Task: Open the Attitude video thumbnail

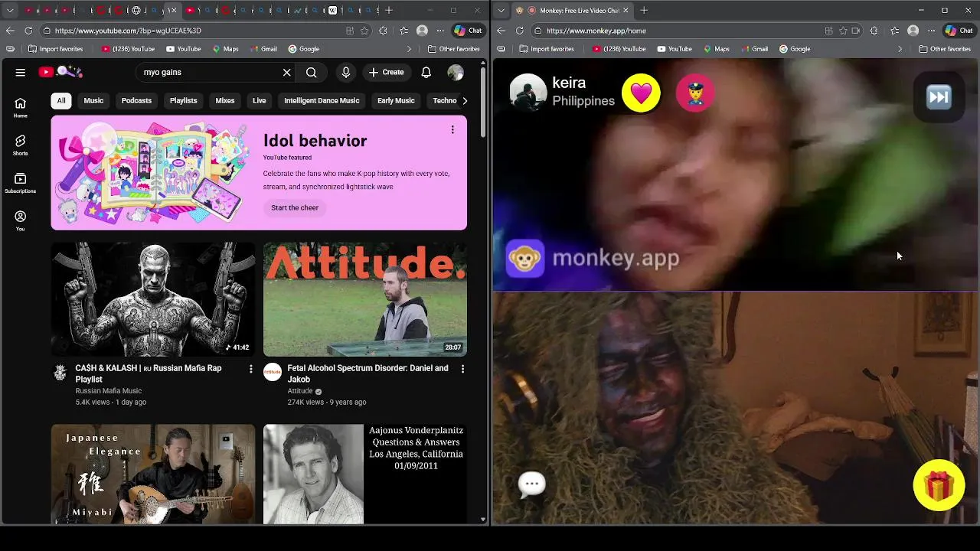Action: click(x=365, y=299)
